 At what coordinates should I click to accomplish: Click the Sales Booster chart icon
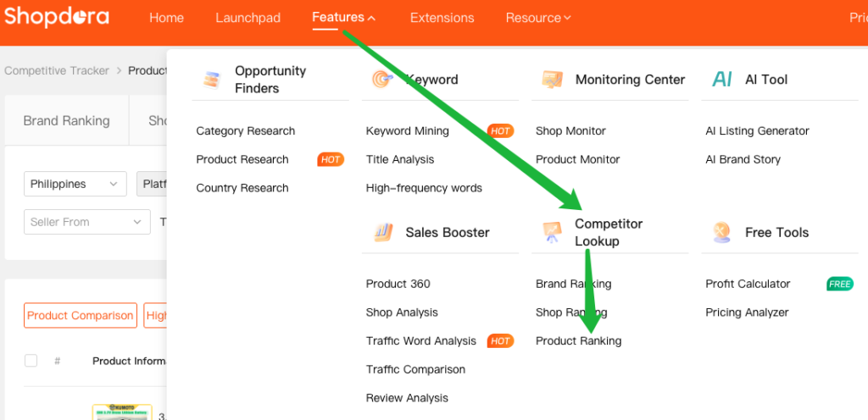[381, 232]
